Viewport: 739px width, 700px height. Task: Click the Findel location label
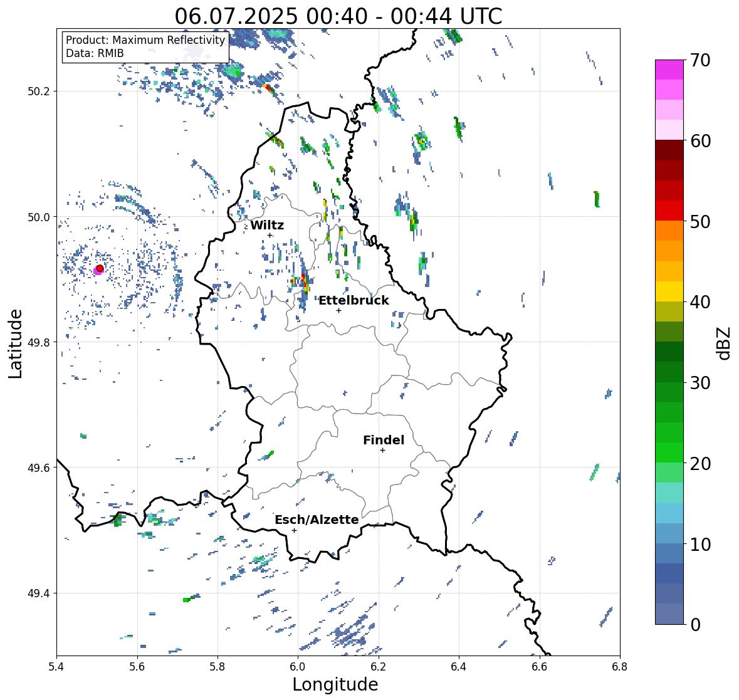click(383, 440)
